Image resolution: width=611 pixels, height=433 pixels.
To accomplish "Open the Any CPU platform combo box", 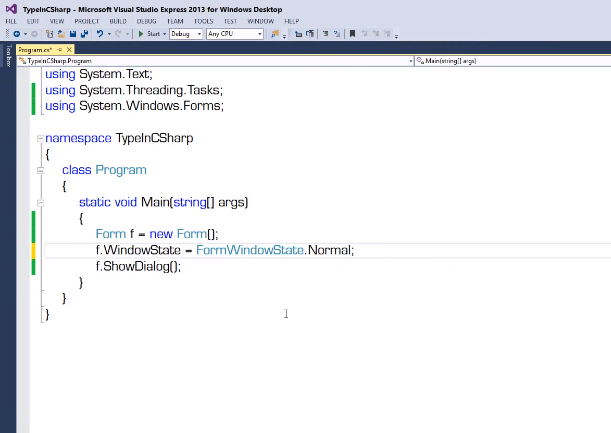I will click(235, 34).
